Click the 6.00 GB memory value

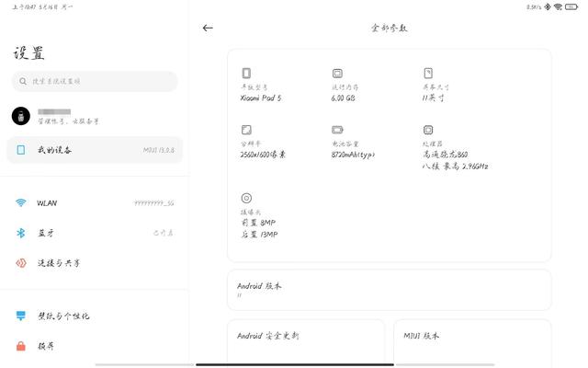pos(343,98)
